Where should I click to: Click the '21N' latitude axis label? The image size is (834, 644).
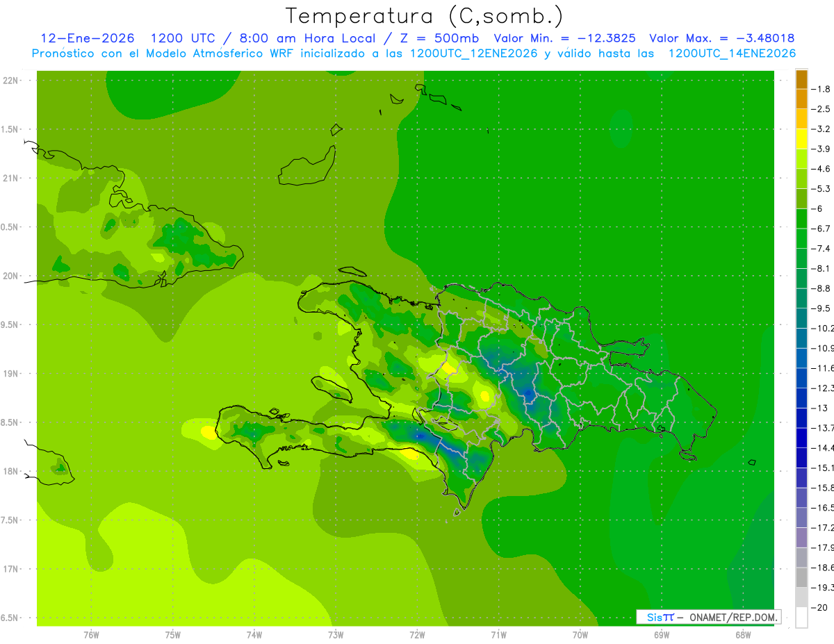[10, 179]
